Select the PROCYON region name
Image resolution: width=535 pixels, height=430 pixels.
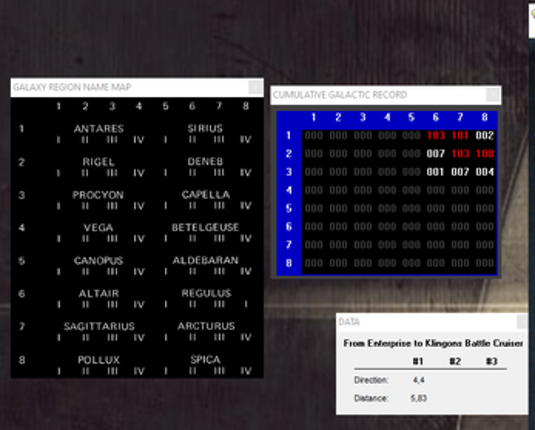pos(98,195)
